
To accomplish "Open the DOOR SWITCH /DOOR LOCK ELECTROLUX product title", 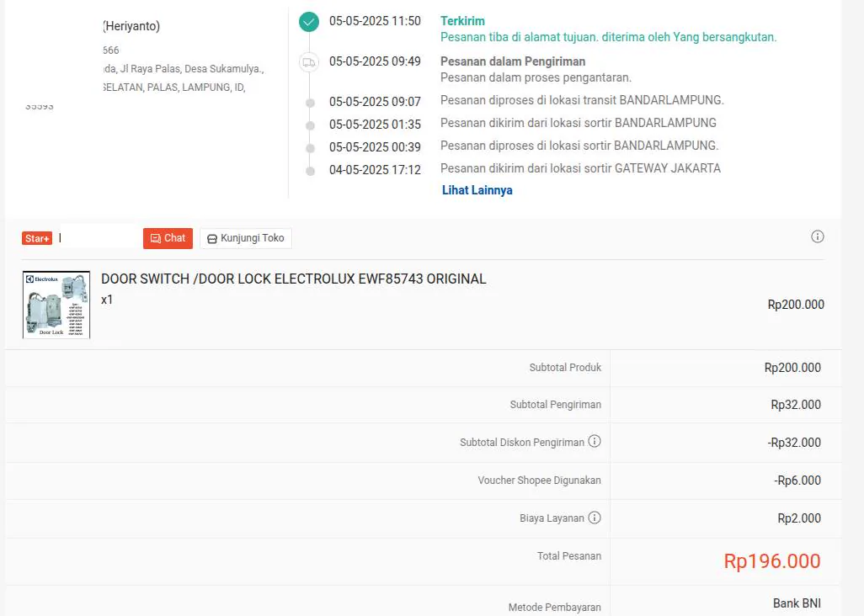I will pyautogui.click(x=293, y=279).
